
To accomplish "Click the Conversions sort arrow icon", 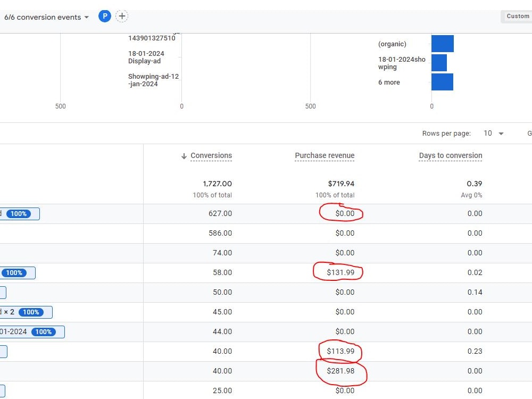I will click(x=184, y=156).
